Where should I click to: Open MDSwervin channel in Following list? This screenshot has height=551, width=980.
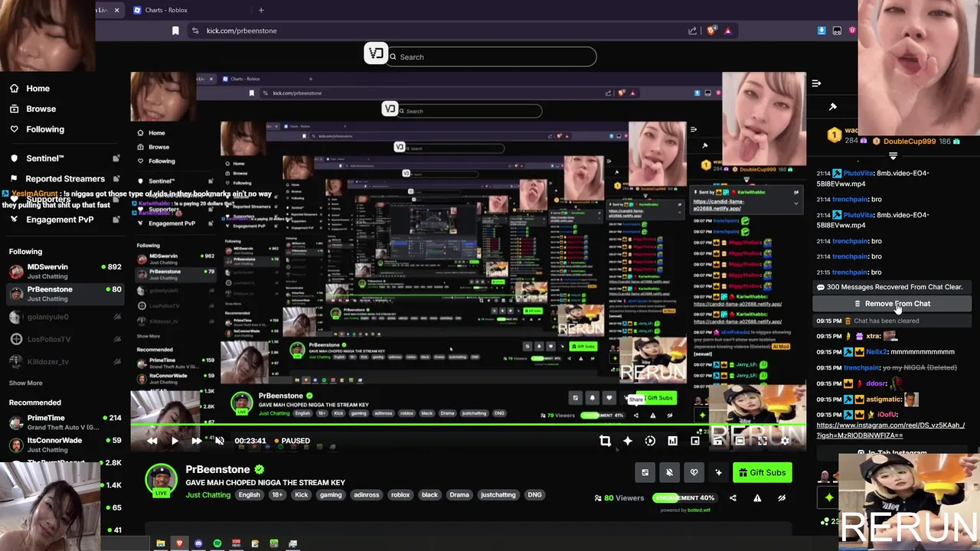click(x=65, y=271)
